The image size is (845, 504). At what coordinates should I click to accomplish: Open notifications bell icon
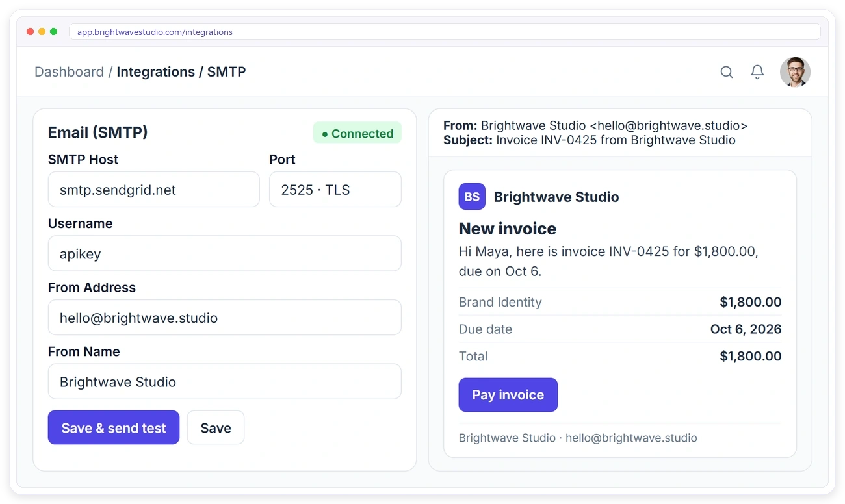[757, 72]
